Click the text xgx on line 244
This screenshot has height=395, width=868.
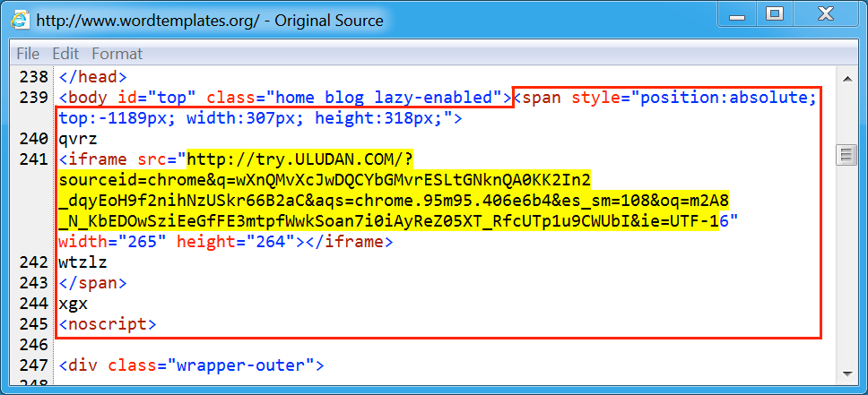[73, 304]
